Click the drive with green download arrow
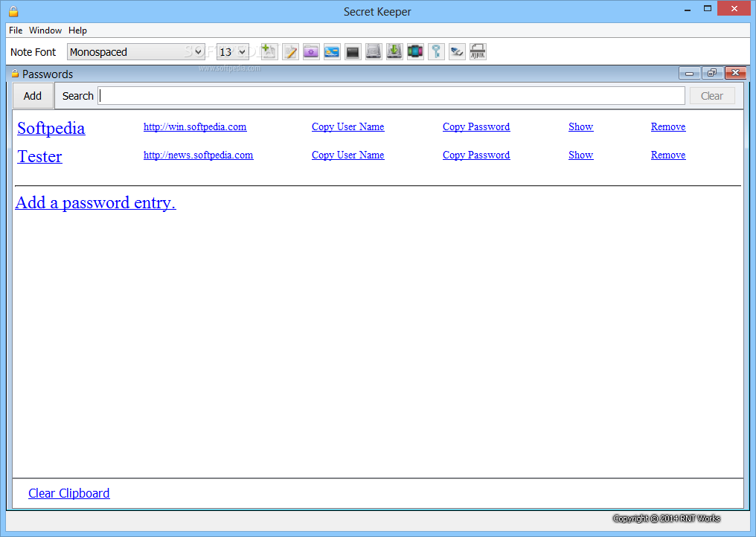Viewport: 756px width, 537px height. coord(394,51)
